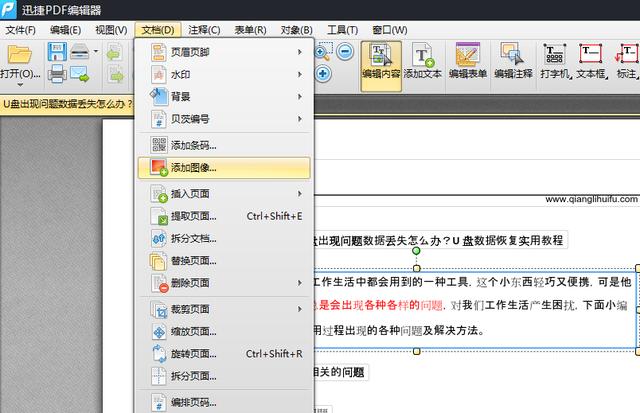The width and height of the screenshot is (640, 413).
Task: Click the www.qianglihuifu.com header text
Action: (591, 199)
